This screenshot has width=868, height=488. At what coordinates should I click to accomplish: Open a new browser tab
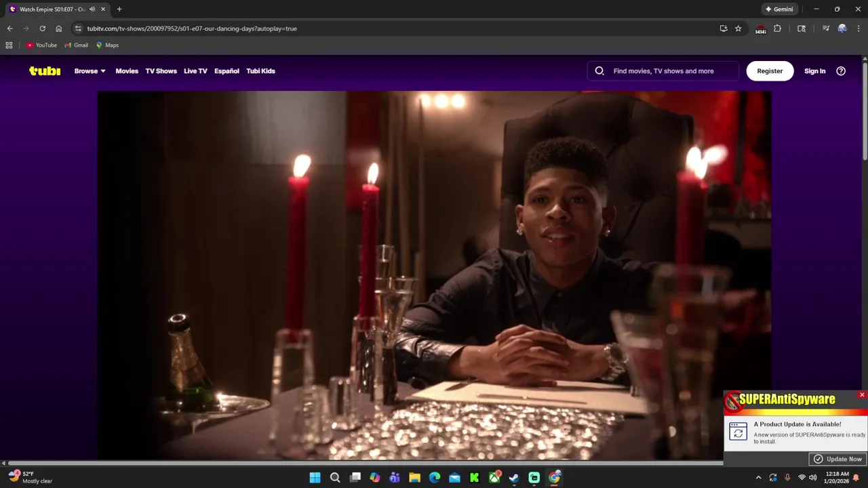click(119, 9)
